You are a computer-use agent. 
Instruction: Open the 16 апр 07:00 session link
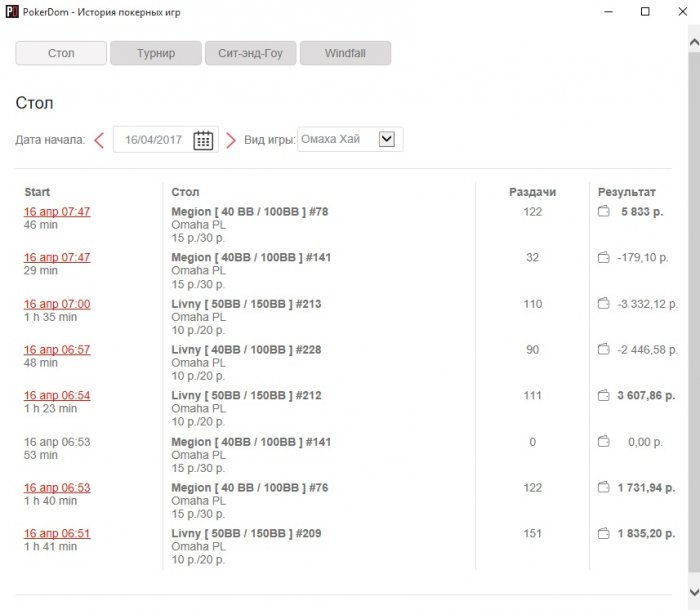[x=57, y=304]
